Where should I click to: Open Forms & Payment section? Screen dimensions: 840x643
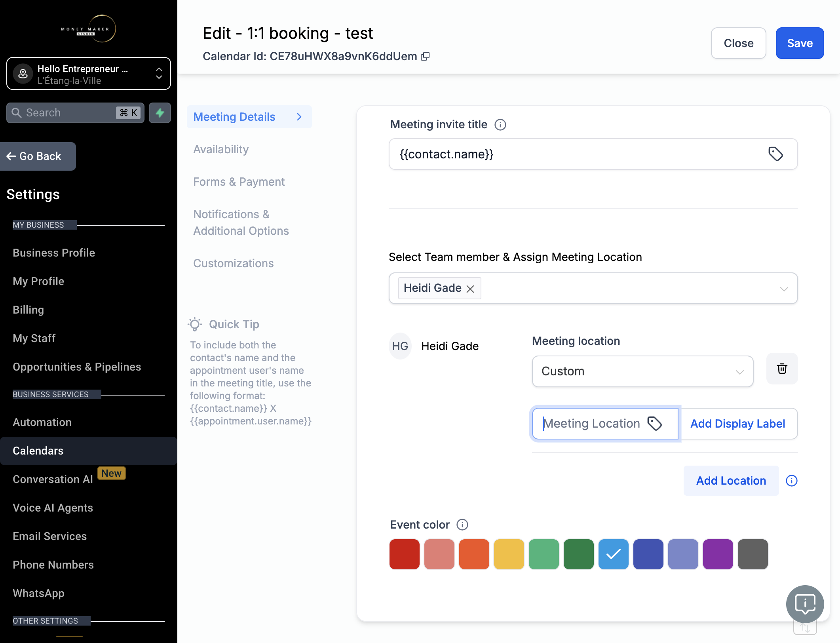pyautogui.click(x=239, y=182)
